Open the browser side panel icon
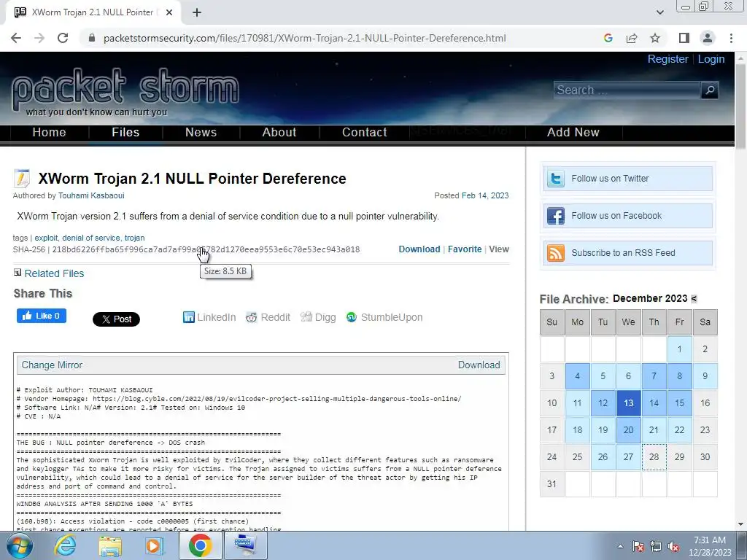747x560 pixels. coord(684,38)
